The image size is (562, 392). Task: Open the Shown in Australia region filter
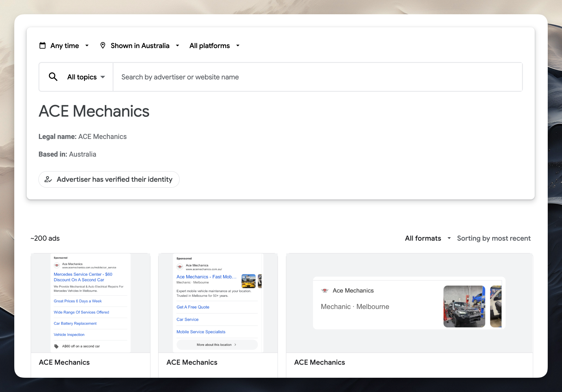(140, 45)
